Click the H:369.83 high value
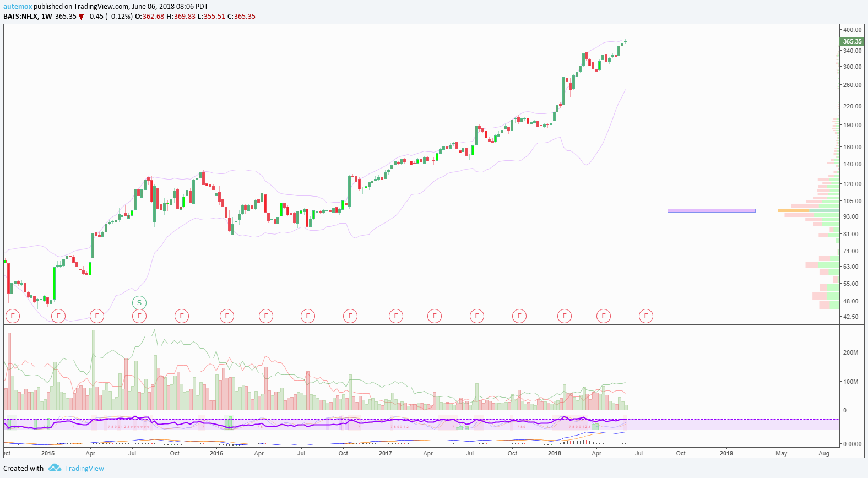Image resolution: width=868 pixels, height=478 pixels. coord(181,17)
